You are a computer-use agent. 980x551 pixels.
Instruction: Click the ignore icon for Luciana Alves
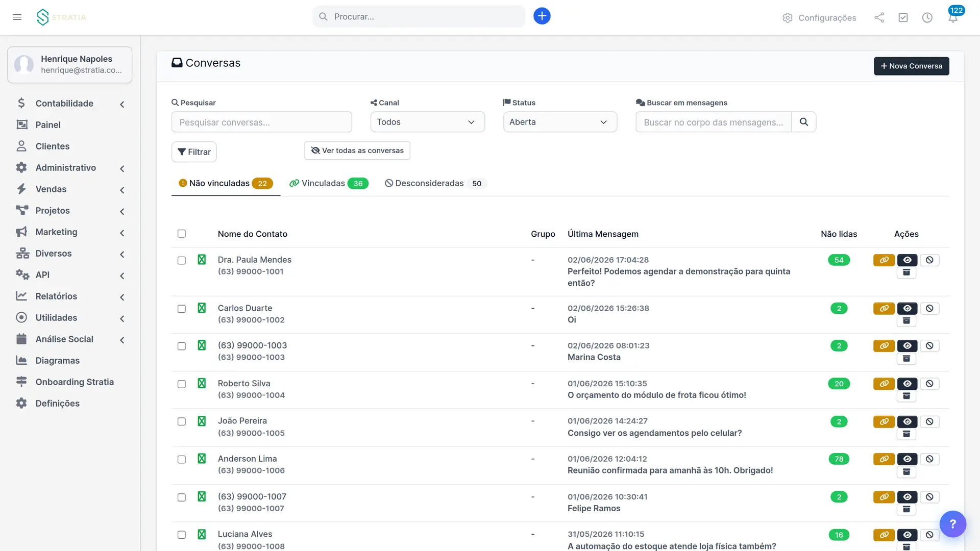(x=929, y=535)
